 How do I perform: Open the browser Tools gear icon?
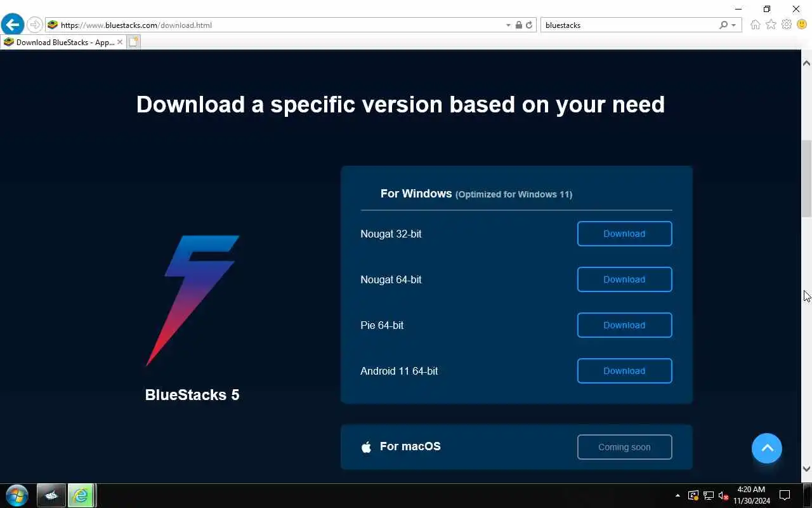787,25
